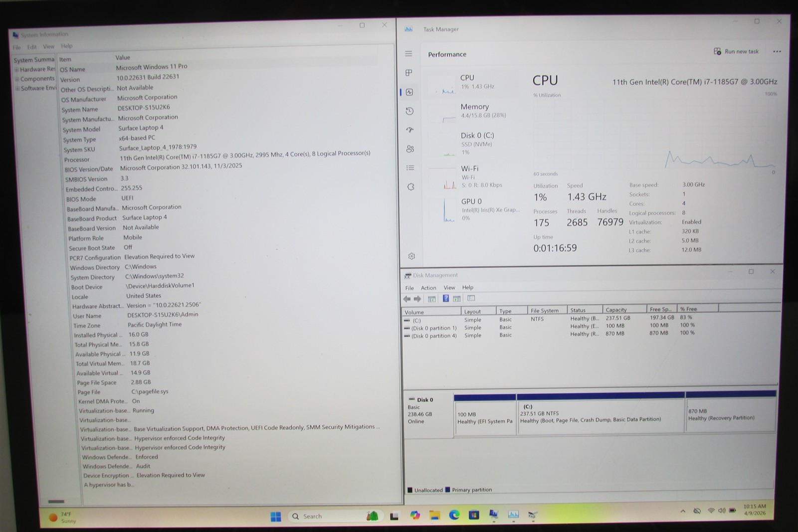The height and width of the screenshot is (532, 798).
Task: Click Disk Management Forward arrow toolbar icon
Action: 418,299
